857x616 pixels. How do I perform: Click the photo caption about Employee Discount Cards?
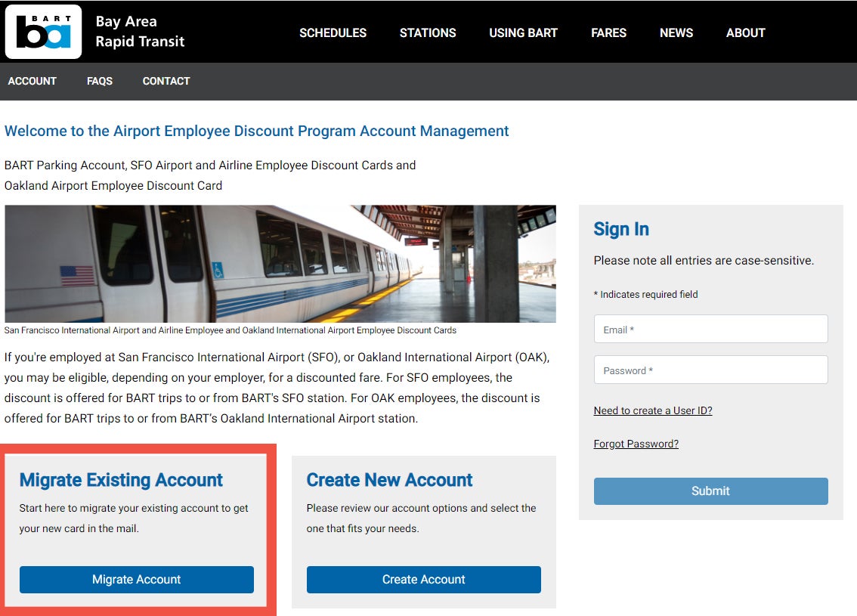tap(230, 330)
